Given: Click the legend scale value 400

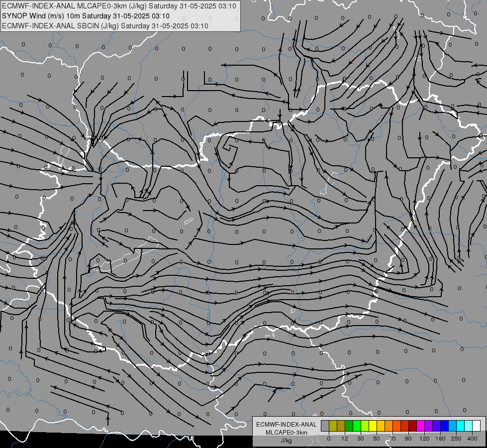Looking at the screenshot, I should (472, 439).
